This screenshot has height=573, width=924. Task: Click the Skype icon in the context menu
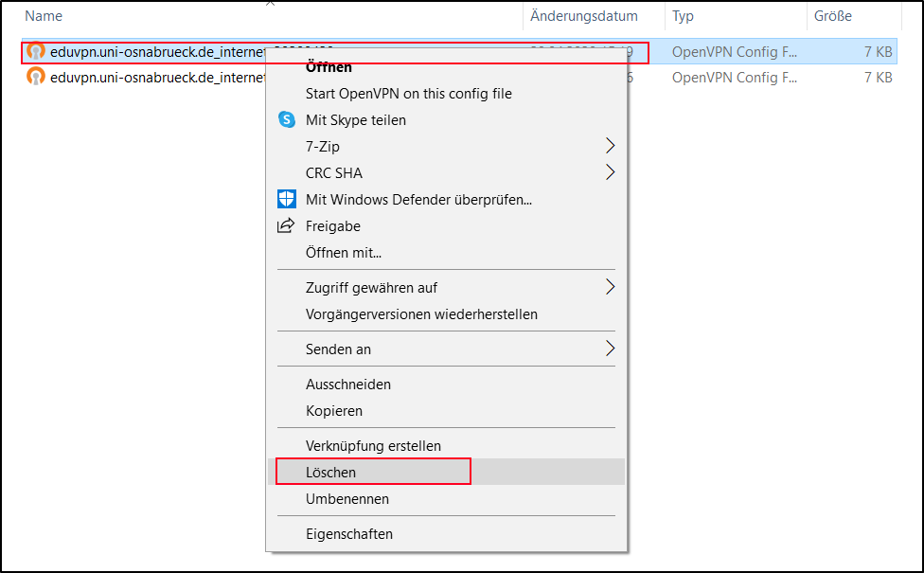pyautogui.click(x=286, y=120)
